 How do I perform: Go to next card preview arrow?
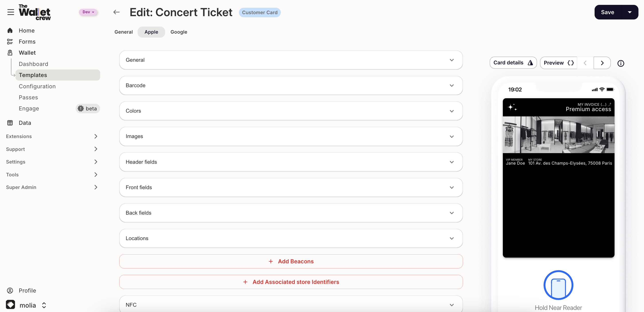pos(602,63)
